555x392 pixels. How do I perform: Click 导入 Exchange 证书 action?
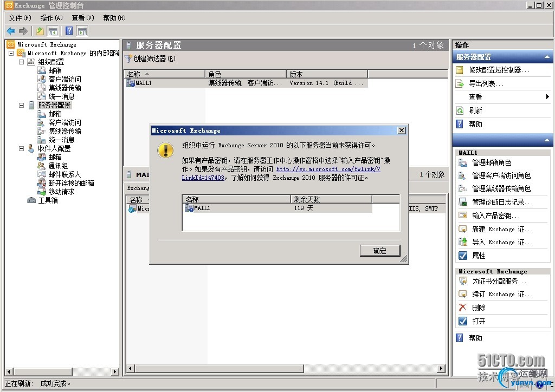coord(502,242)
